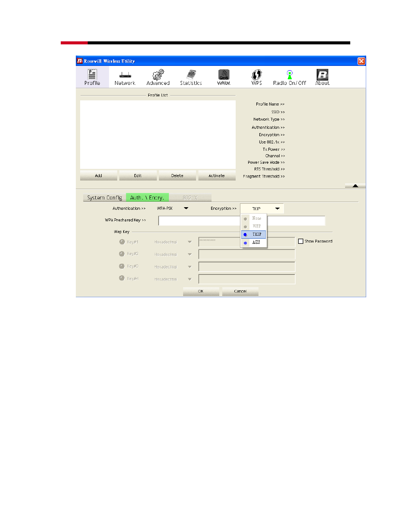
Task: Open the Statistics calculator icon
Action: [x=191, y=75]
